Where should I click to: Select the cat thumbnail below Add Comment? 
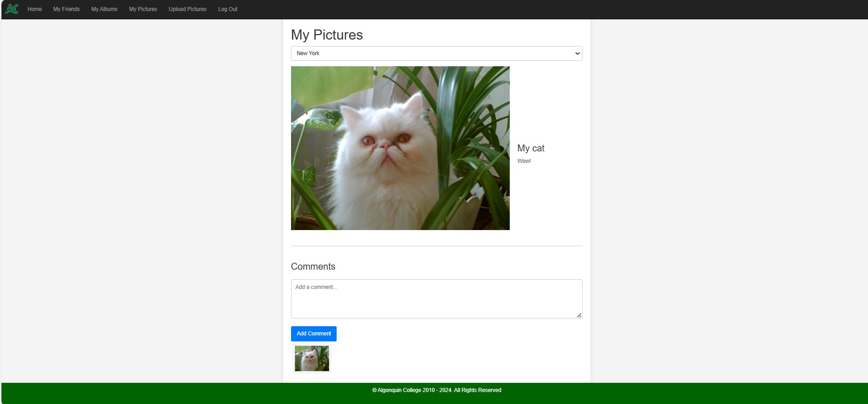[312, 358]
